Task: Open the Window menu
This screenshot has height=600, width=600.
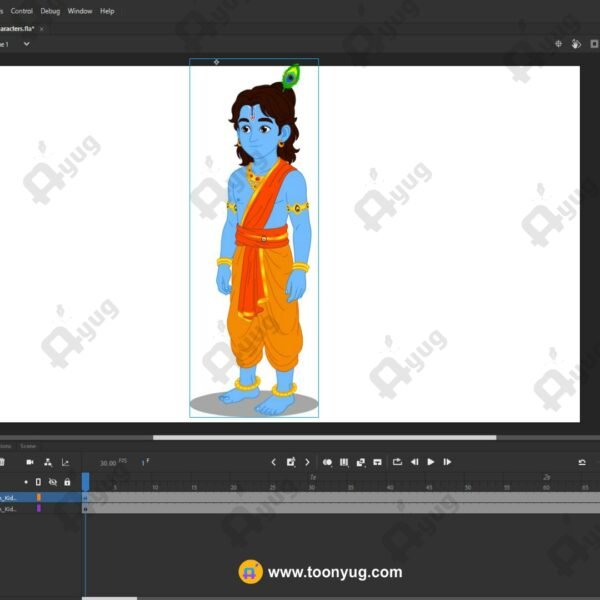Action: point(80,11)
